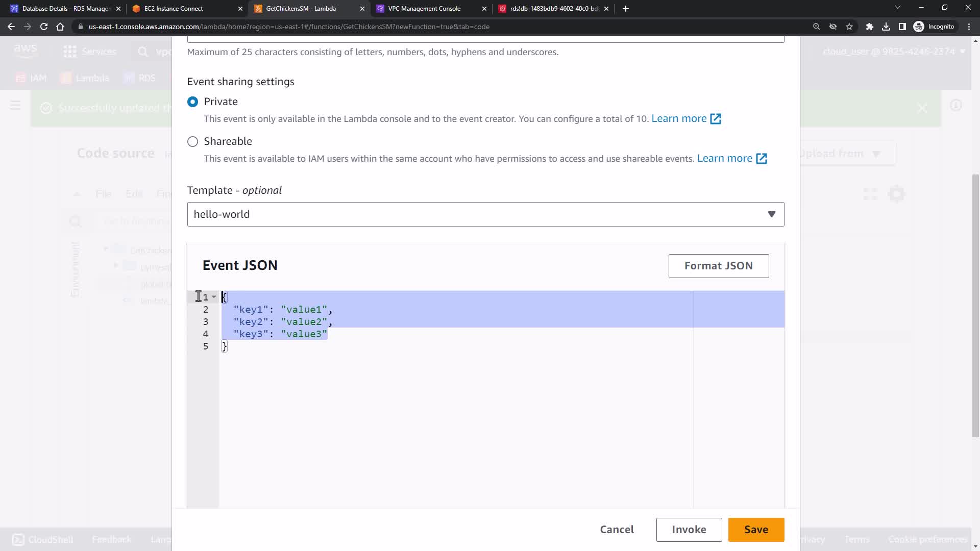Open the new tab plus icon
The height and width of the screenshot is (551, 980).
coord(626,9)
